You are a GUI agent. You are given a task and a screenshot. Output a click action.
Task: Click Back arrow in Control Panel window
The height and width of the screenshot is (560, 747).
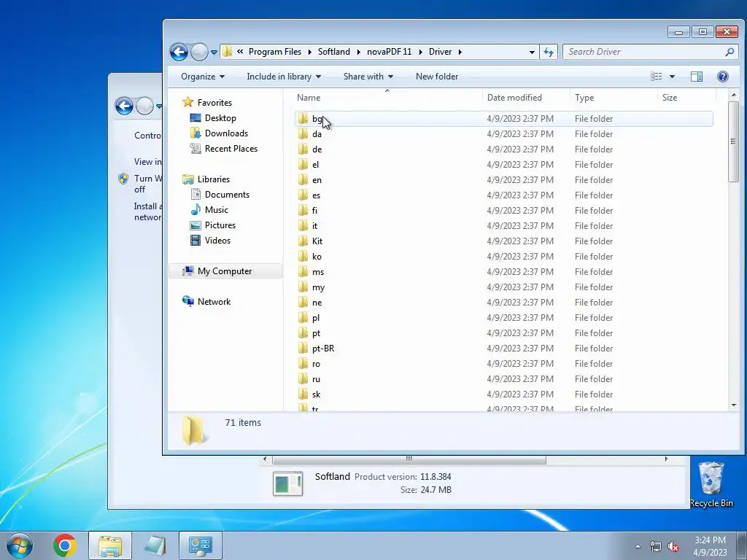pos(124,106)
